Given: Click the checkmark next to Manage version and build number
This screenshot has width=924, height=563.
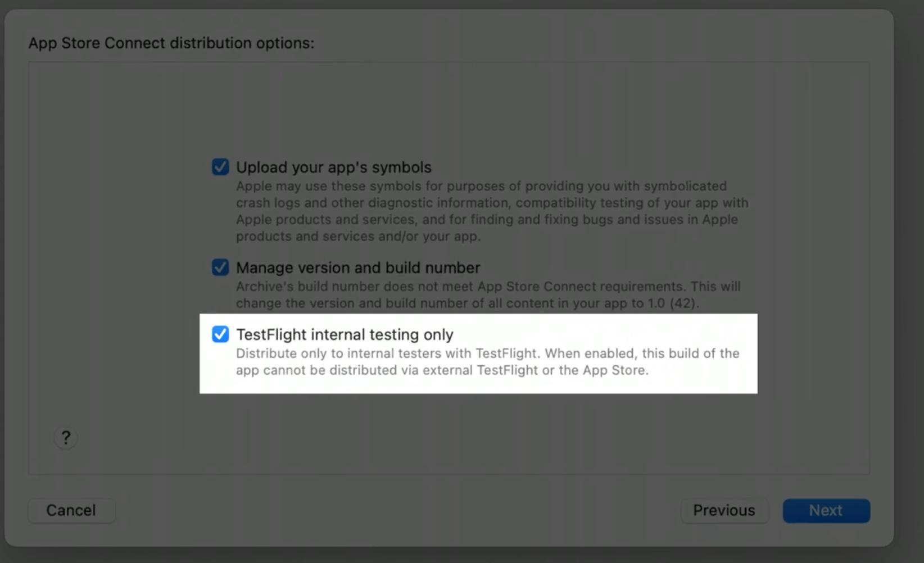Looking at the screenshot, I should click(220, 268).
